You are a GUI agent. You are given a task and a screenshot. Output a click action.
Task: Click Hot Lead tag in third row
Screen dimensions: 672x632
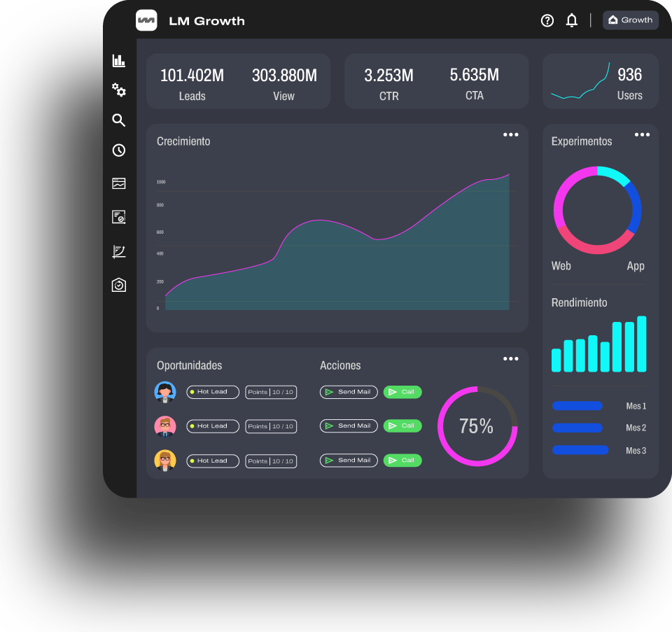pyautogui.click(x=213, y=461)
